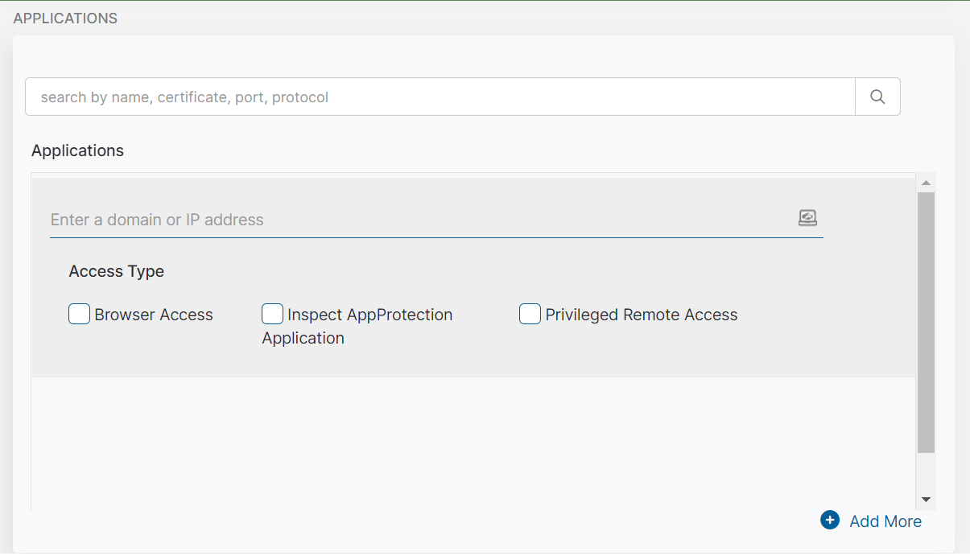Viewport: 970px width, 560px height.
Task: Enable the Browser Access checkbox
Action: click(79, 314)
